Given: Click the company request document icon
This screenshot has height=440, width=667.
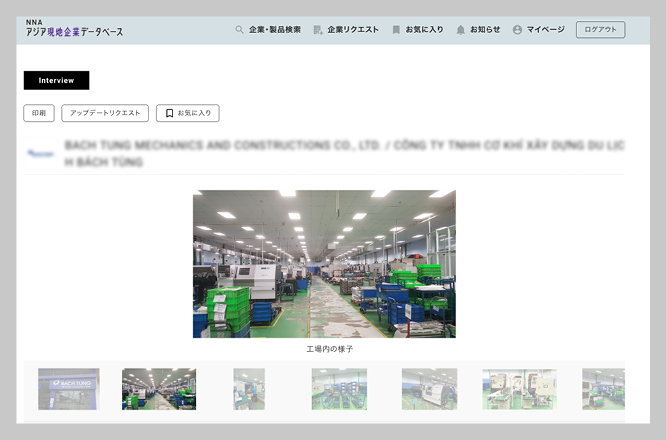Looking at the screenshot, I should click(318, 30).
